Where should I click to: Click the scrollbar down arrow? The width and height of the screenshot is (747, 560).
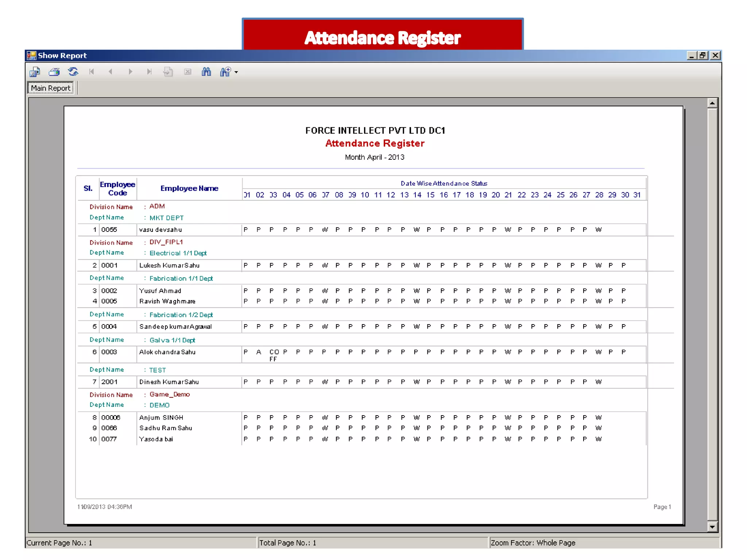click(x=712, y=527)
